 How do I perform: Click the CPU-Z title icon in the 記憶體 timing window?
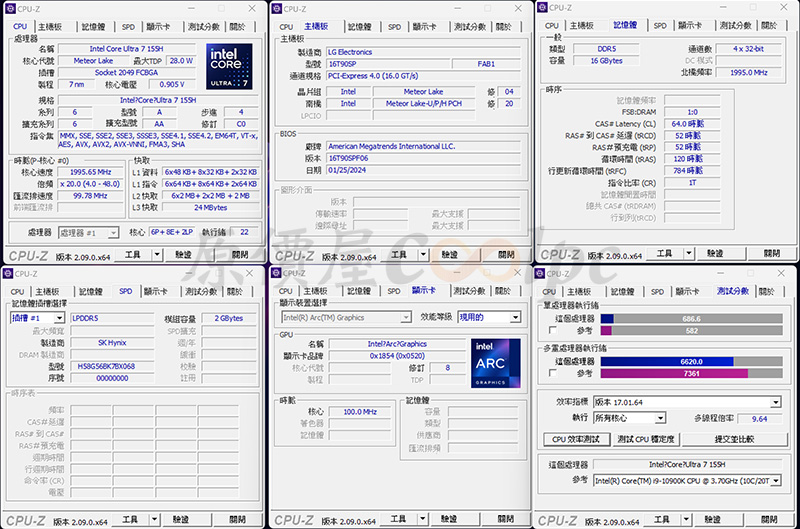click(x=542, y=7)
